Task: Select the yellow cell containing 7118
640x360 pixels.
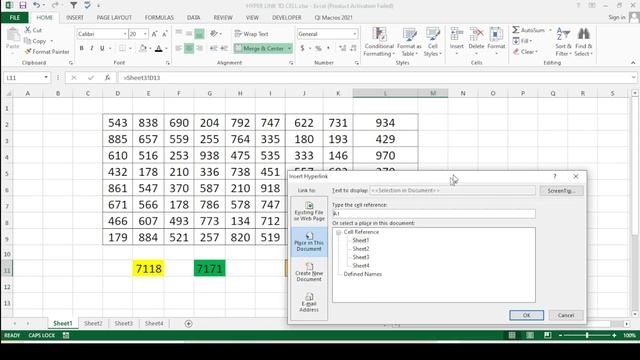Action: 148,269
